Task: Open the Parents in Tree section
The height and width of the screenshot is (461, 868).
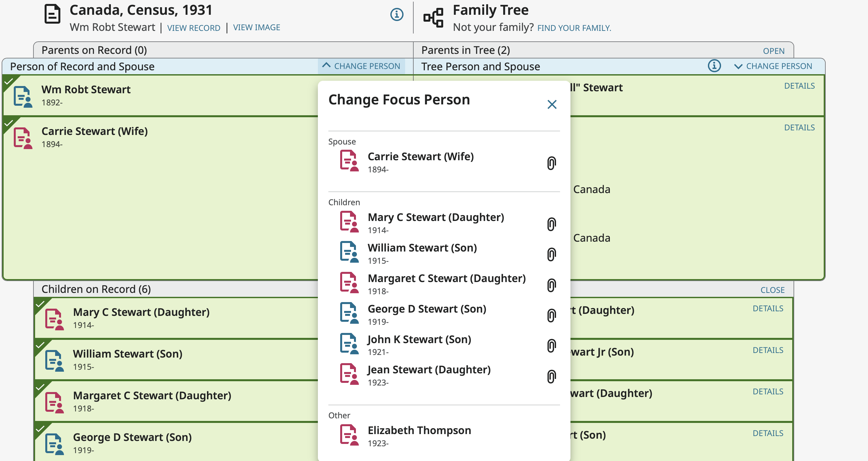Action: tap(773, 51)
